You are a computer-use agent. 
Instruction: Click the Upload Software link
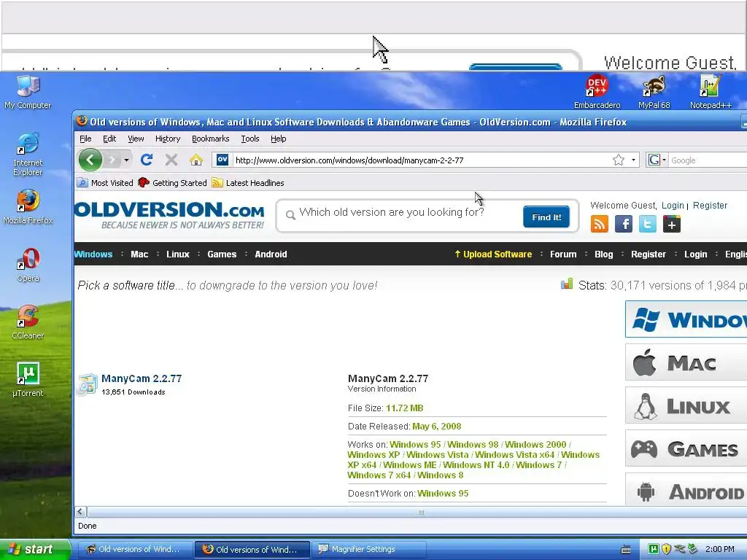coord(493,254)
